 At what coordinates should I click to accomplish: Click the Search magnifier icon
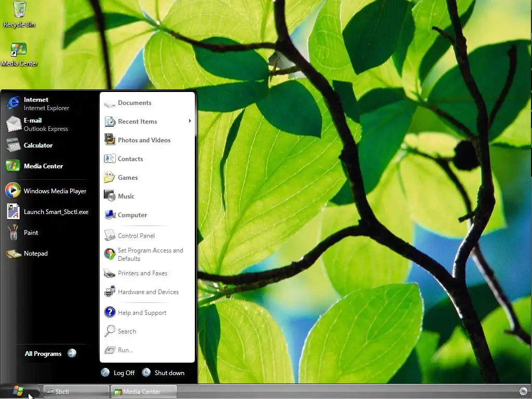(x=110, y=331)
